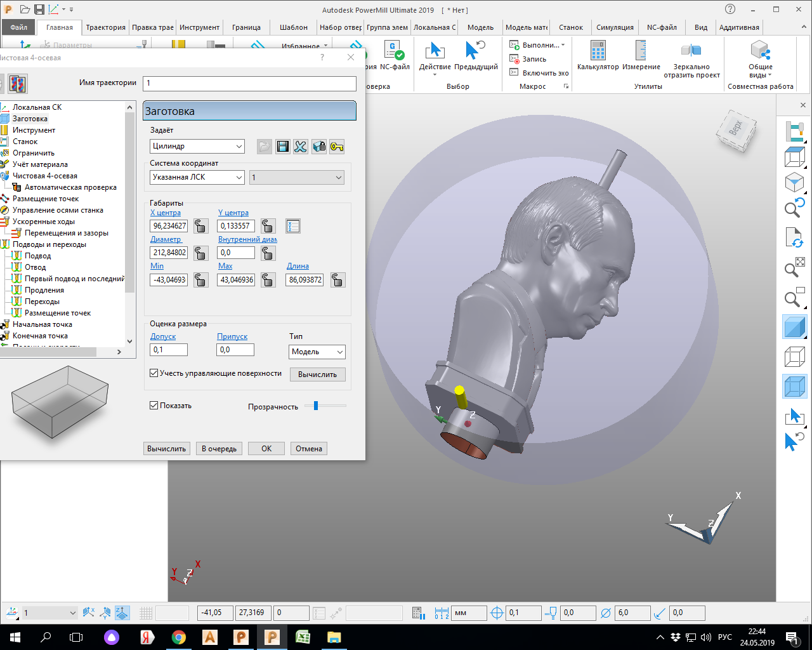Open the Указанная ЛСК coordinate system dropdown
This screenshot has width=812, height=650.
[197, 178]
